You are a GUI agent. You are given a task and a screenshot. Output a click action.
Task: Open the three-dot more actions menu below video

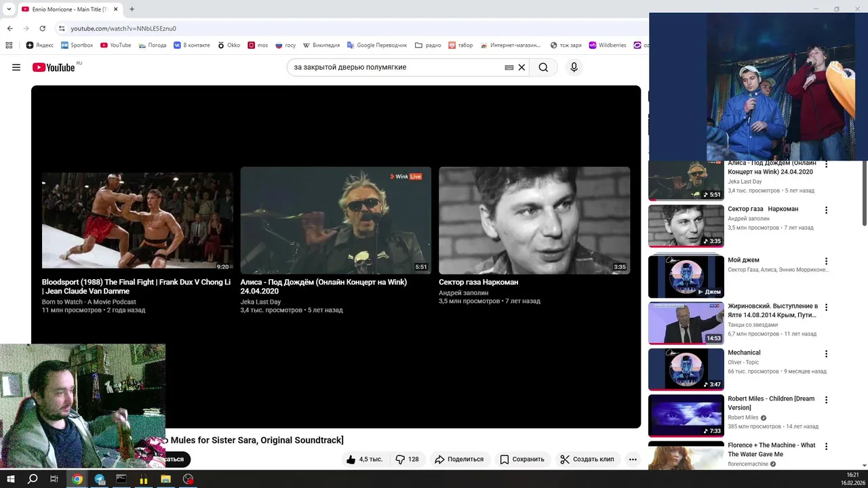[633, 459]
